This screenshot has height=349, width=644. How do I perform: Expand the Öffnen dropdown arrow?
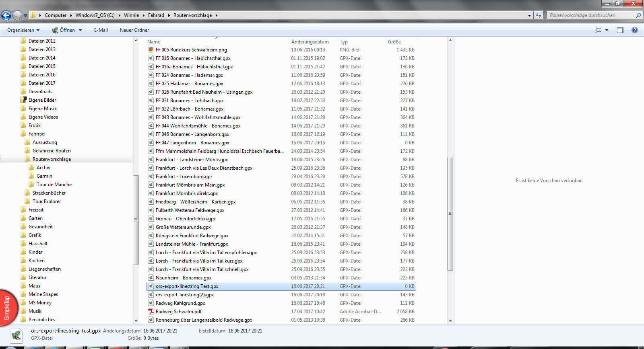coord(80,30)
